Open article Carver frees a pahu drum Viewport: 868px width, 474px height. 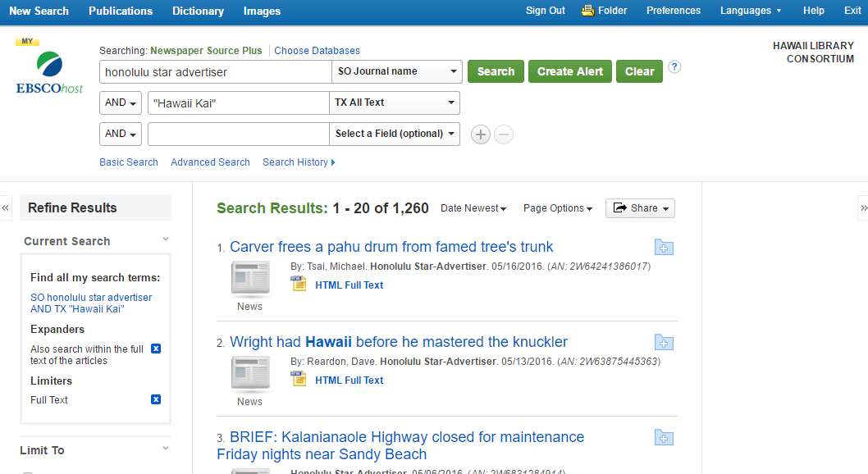(x=391, y=247)
